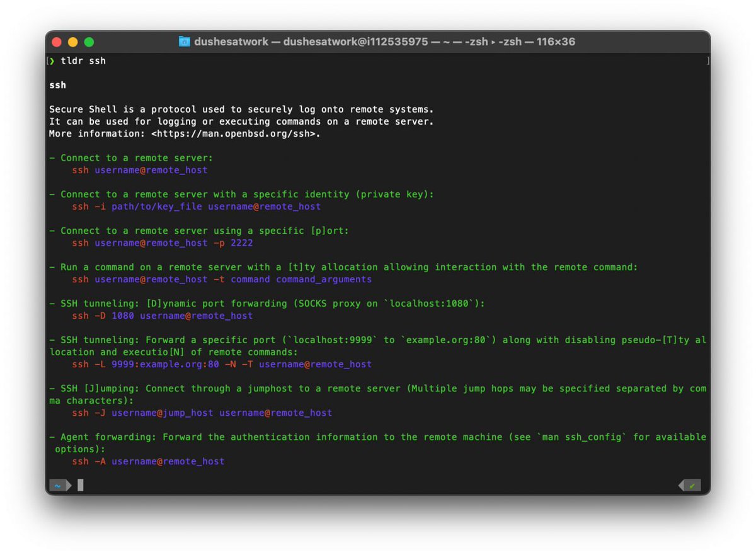This screenshot has width=756, height=555.
Task: Click command 'ssh username@remote_host' under first example
Action: [139, 170]
